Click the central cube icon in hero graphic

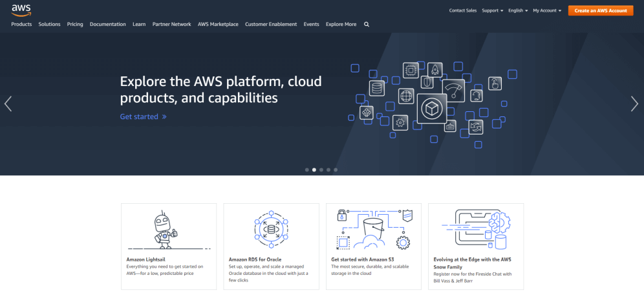[x=431, y=109]
